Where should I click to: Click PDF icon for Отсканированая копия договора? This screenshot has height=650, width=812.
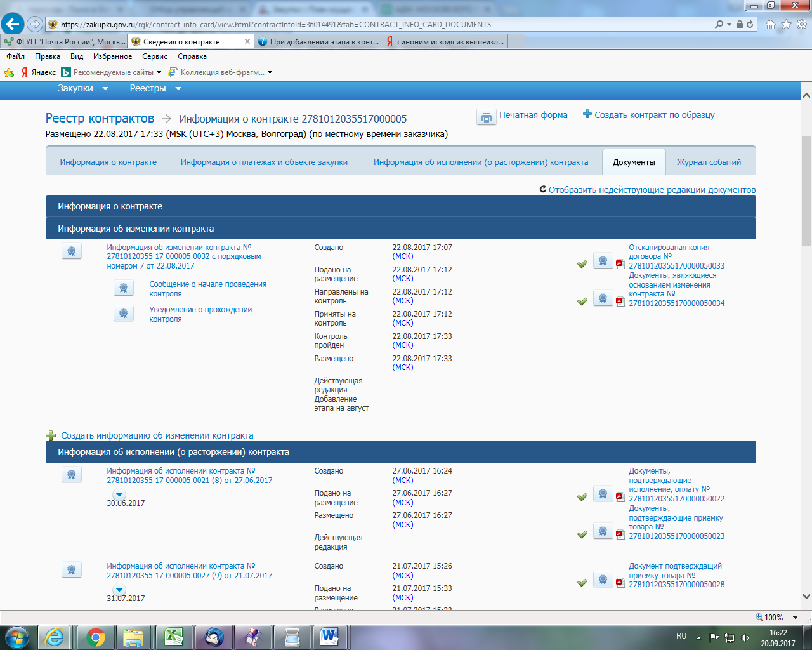coord(620,264)
